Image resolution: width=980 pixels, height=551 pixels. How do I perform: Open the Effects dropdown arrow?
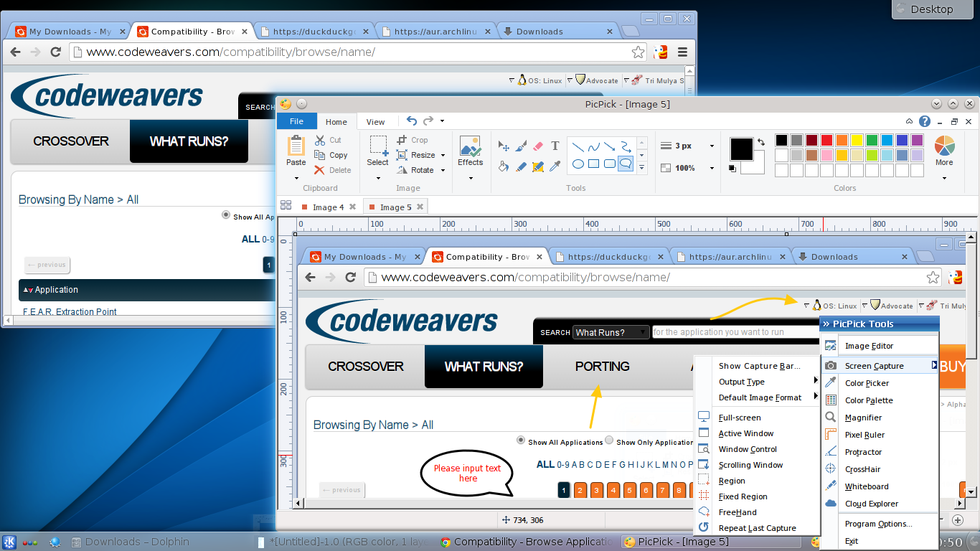pos(470,177)
